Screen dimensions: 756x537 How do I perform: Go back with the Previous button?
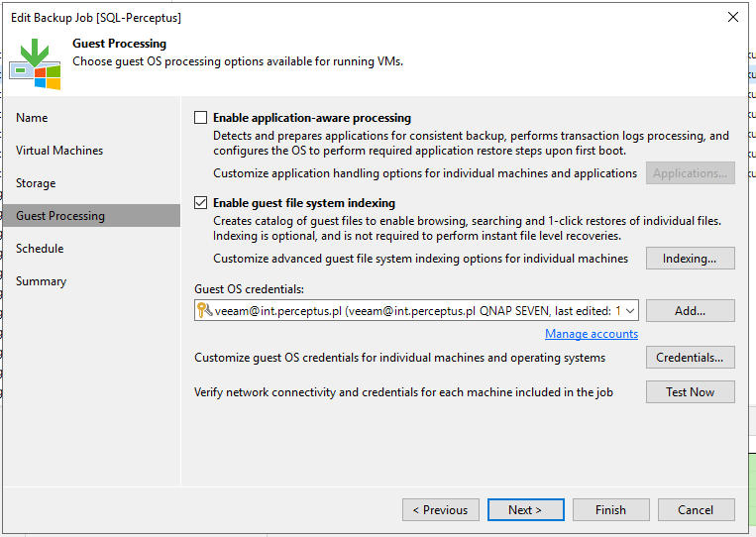coord(441,510)
